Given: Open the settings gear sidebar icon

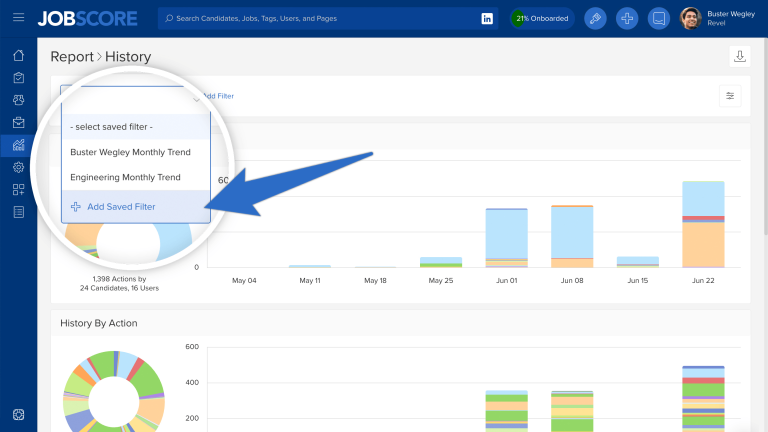Looking at the screenshot, I should coord(19,168).
